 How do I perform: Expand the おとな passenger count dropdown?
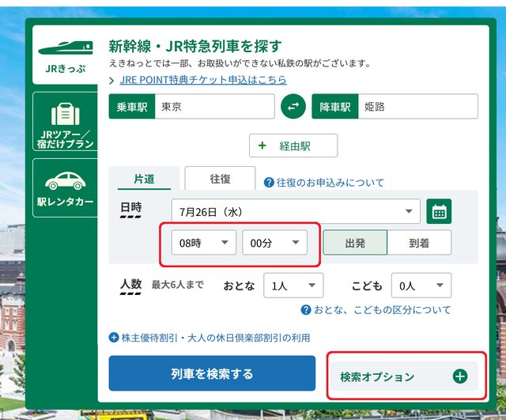[x=293, y=286]
